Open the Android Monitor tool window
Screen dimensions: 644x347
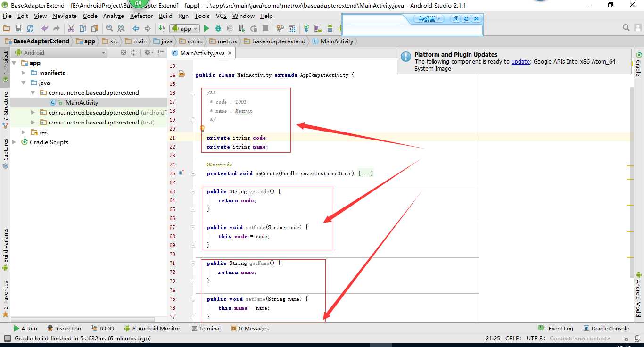(152, 329)
